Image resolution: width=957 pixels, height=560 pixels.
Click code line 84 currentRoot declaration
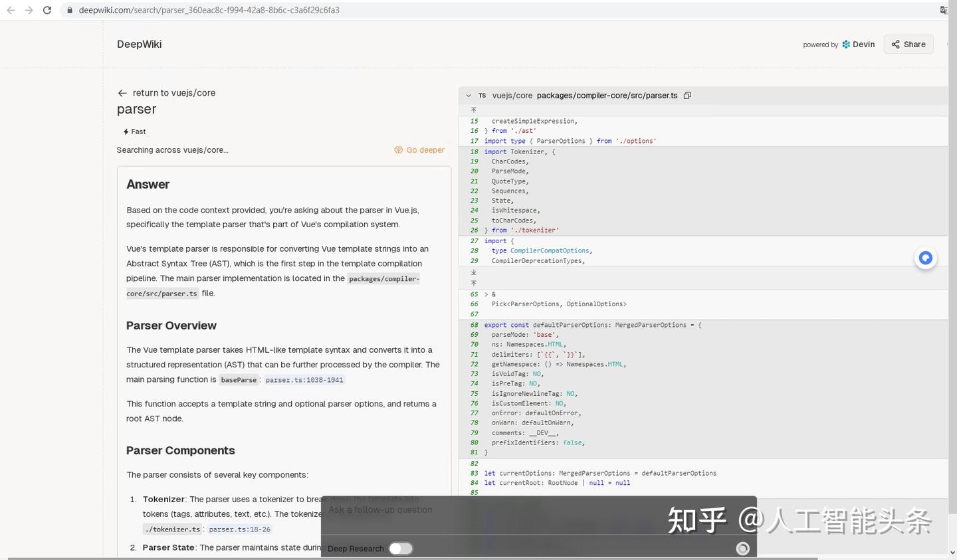[557, 483]
